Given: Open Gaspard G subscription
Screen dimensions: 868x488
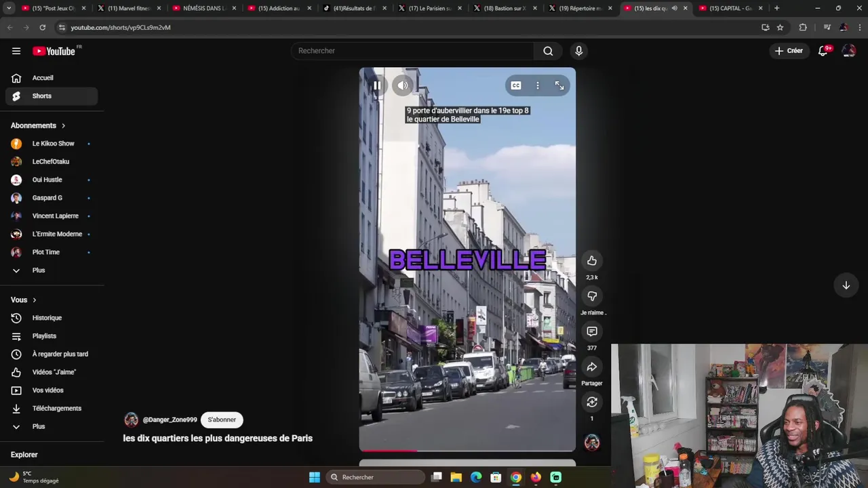Looking at the screenshot, I should (x=52, y=198).
